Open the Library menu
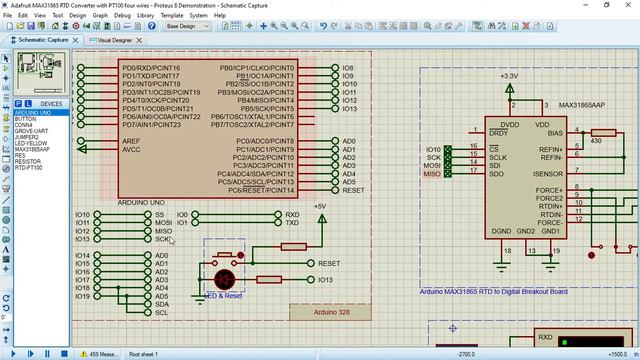The width and height of the screenshot is (640, 360). 145,16
